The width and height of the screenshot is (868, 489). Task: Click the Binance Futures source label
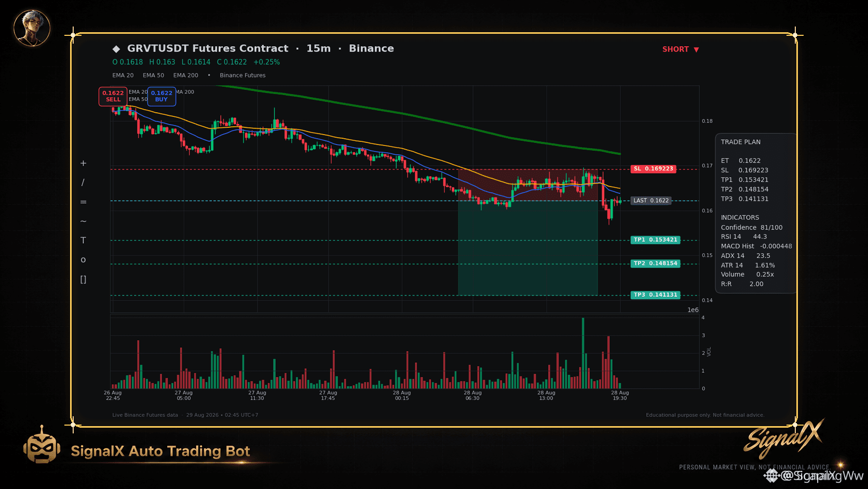click(242, 75)
